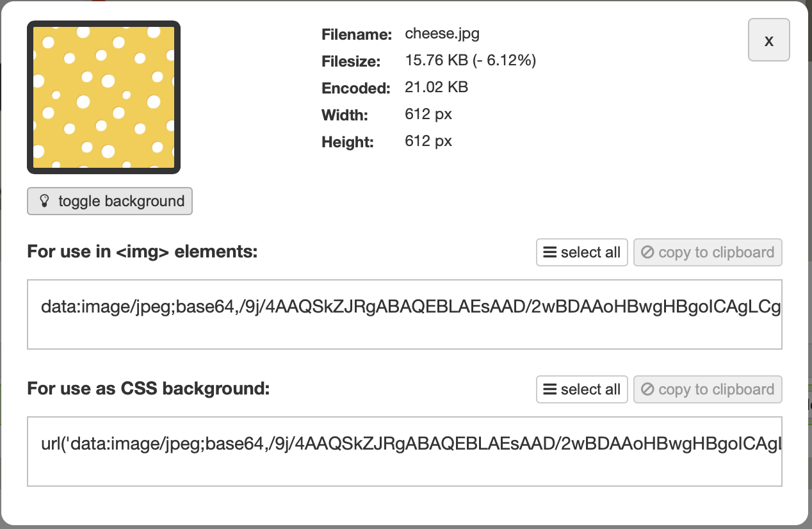Copy the img element data URI to clipboard
The width and height of the screenshot is (812, 529).
pos(708,252)
